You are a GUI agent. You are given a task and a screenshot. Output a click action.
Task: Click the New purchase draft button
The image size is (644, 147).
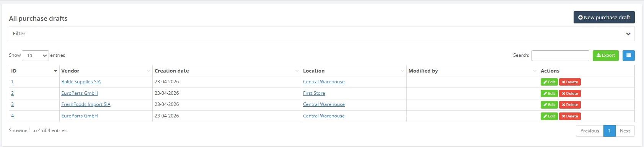pyautogui.click(x=604, y=17)
